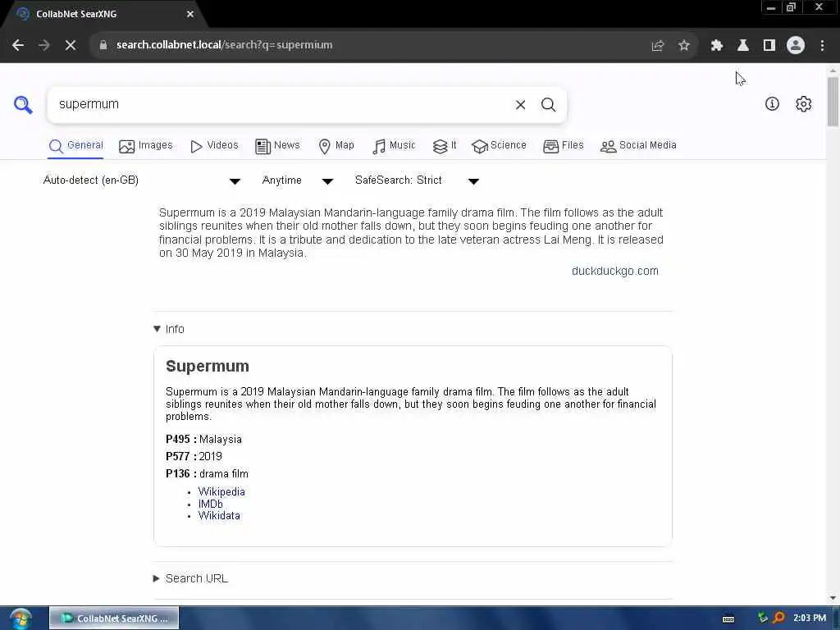View site info lock icon

coord(103,45)
